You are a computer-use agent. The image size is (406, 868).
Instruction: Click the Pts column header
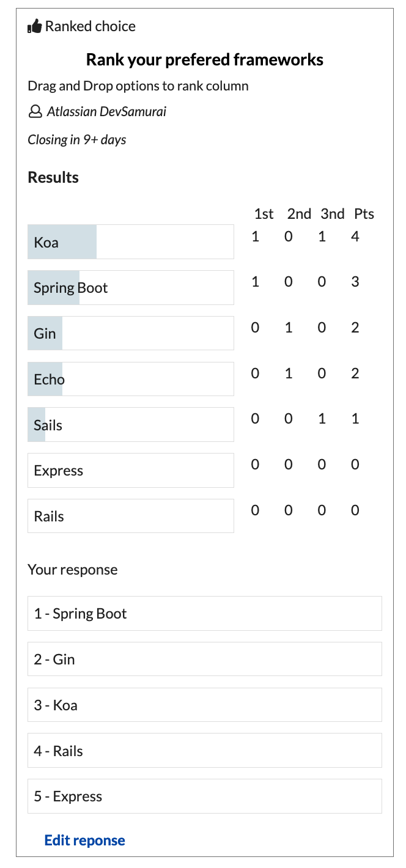point(364,214)
